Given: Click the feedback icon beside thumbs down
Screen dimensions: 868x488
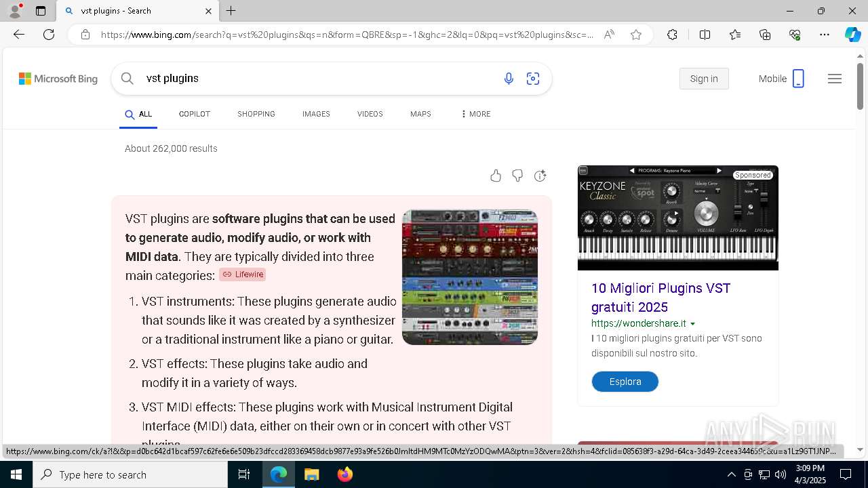Looking at the screenshot, I should 540,176.
